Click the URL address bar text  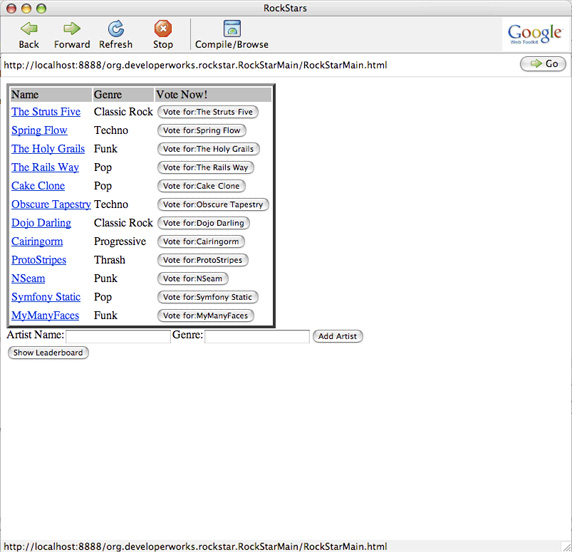coord(196,65)
